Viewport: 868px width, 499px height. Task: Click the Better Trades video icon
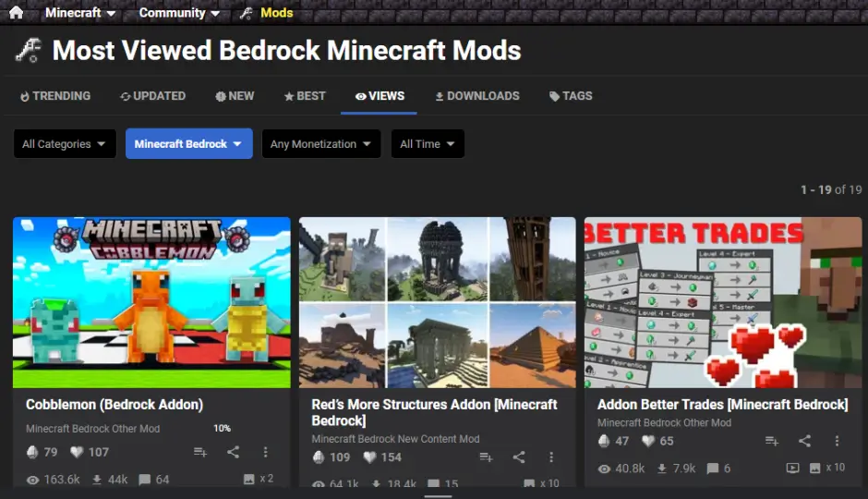792,468
